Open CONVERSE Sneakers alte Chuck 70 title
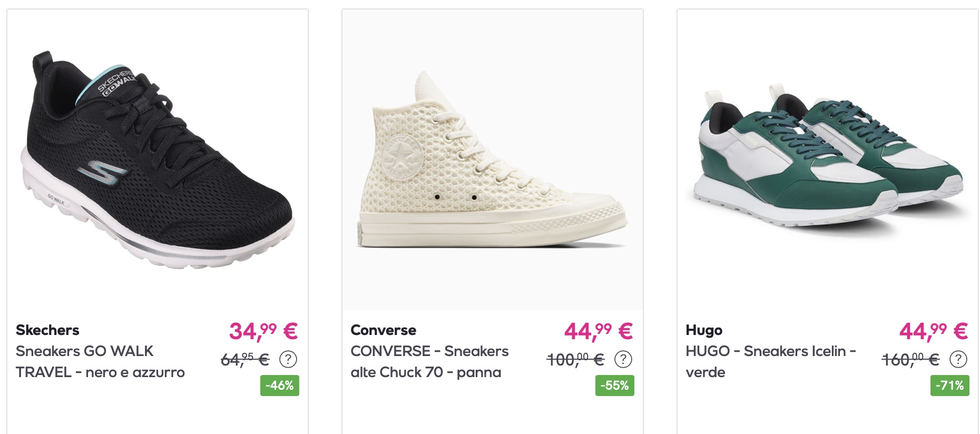 (429, 362)
